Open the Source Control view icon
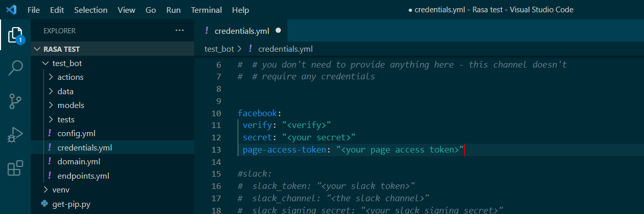The height and width of the screenshot is (214, 644). tap(15, 101)
